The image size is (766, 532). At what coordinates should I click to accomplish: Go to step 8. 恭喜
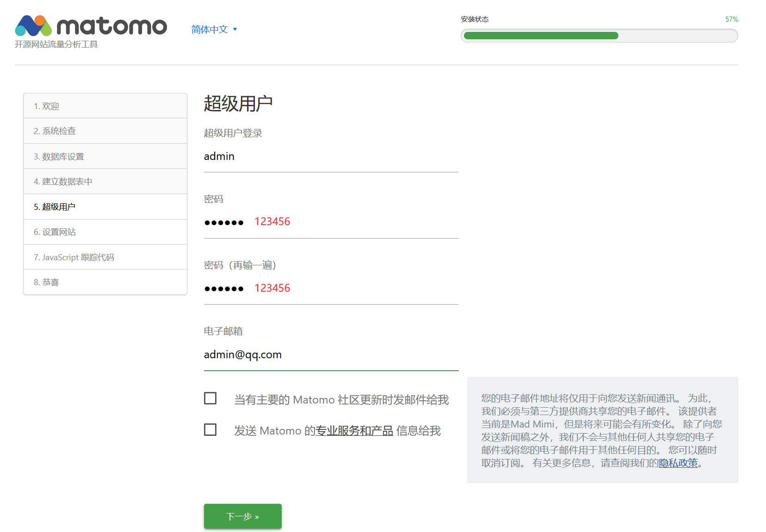tap(105, 282)
